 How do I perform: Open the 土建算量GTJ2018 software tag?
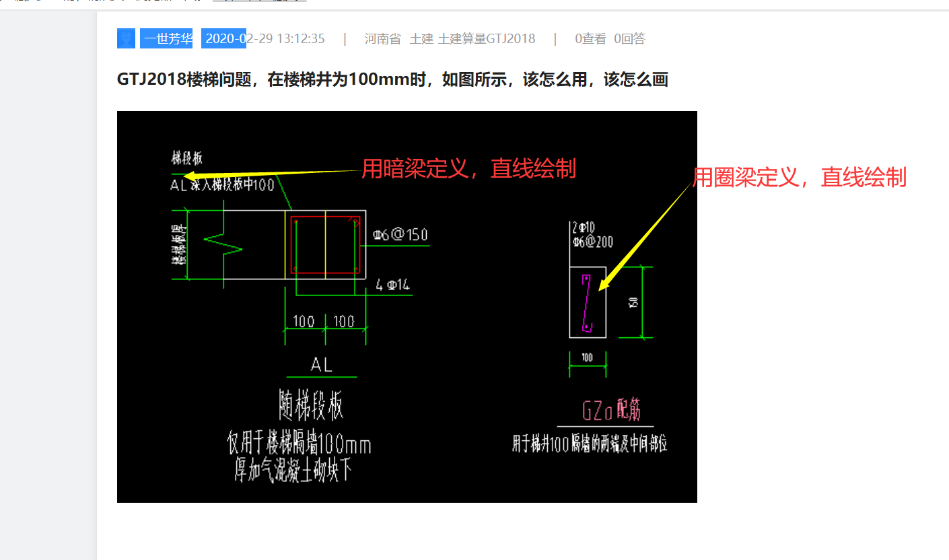(487, 38)
